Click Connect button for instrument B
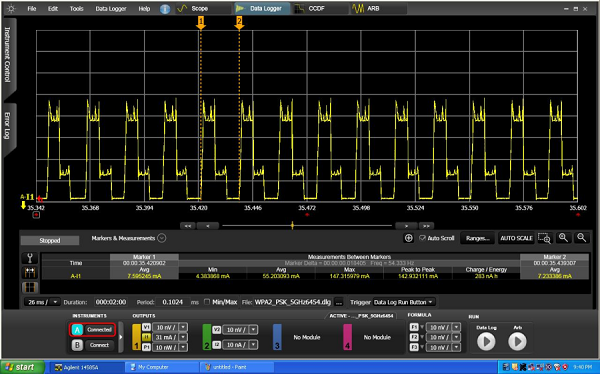 (x=99, y=345)
